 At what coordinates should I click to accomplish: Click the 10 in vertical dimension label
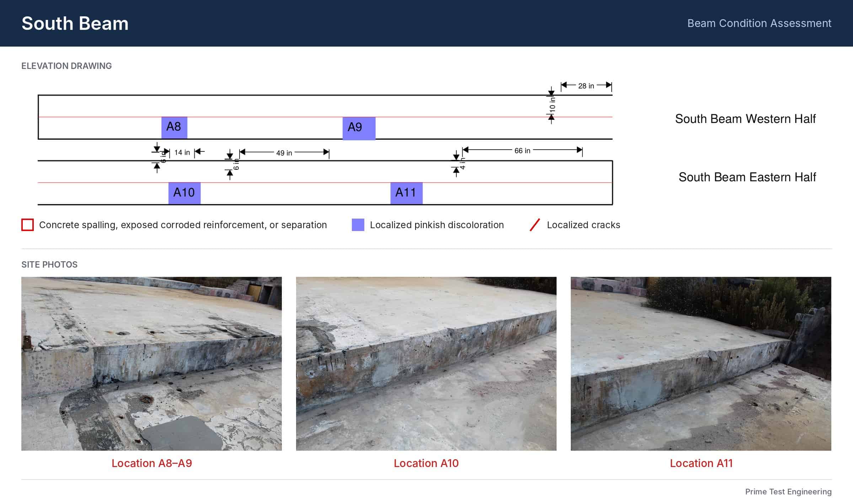552,105
